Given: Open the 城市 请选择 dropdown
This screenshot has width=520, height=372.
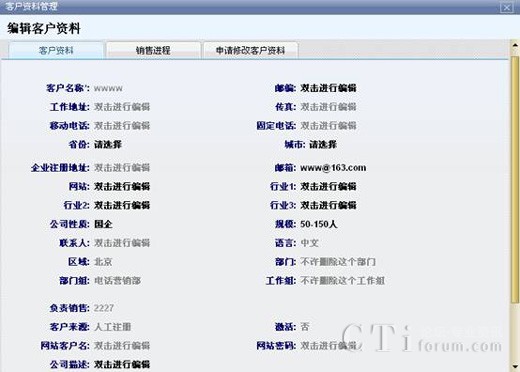Looking at the screenshot, I should [x=323, y=145].
